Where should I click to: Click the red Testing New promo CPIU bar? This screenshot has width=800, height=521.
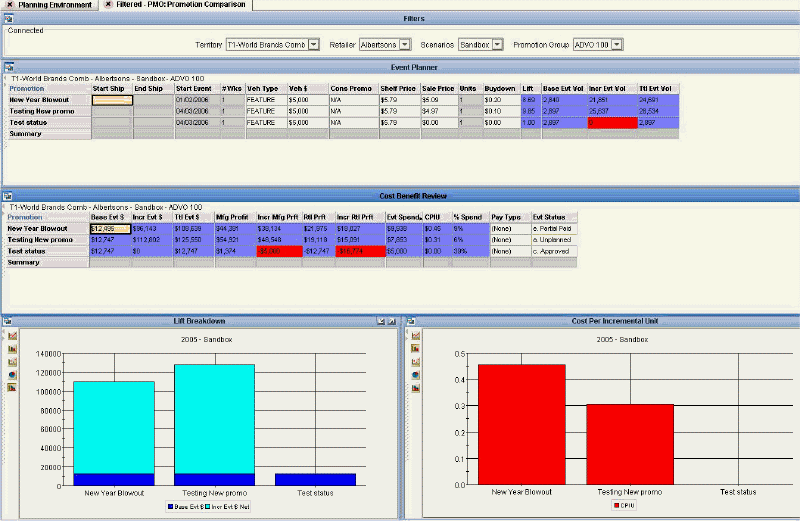[630, 444]
